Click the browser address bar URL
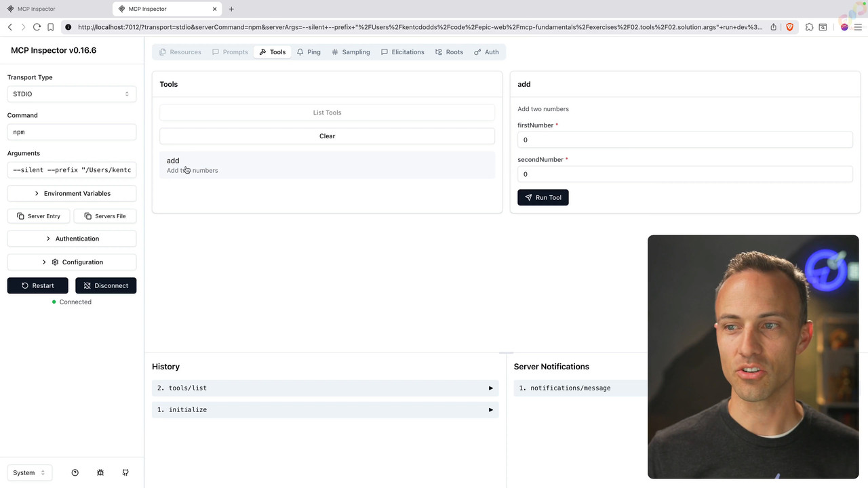The image size is (868, 488). (420, 27)
